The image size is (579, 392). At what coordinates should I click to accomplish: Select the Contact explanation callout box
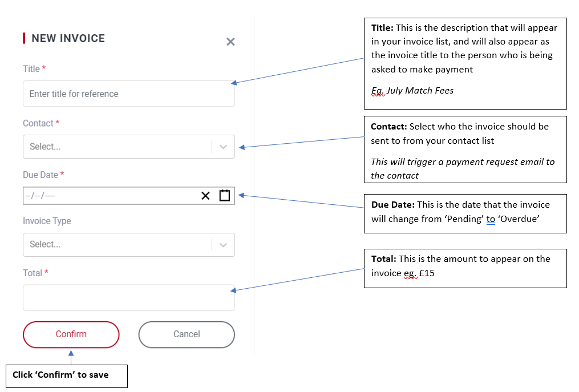(465, 149)
